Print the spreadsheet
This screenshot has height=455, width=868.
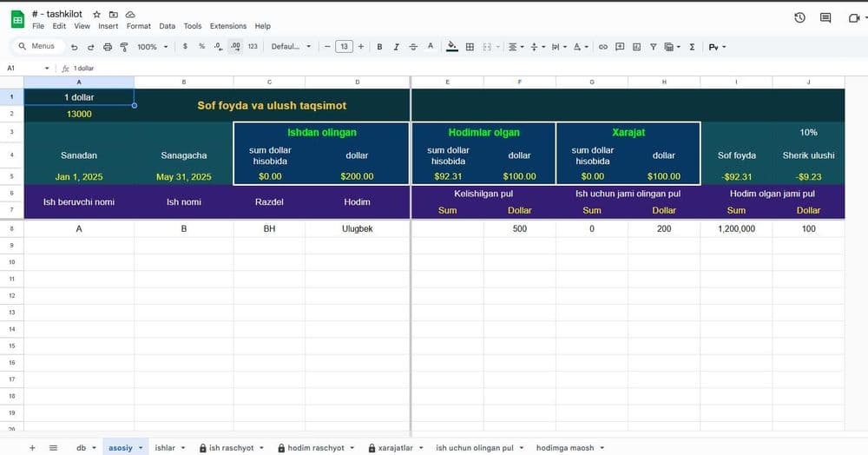pyautogui.click(x=108, y=47)
